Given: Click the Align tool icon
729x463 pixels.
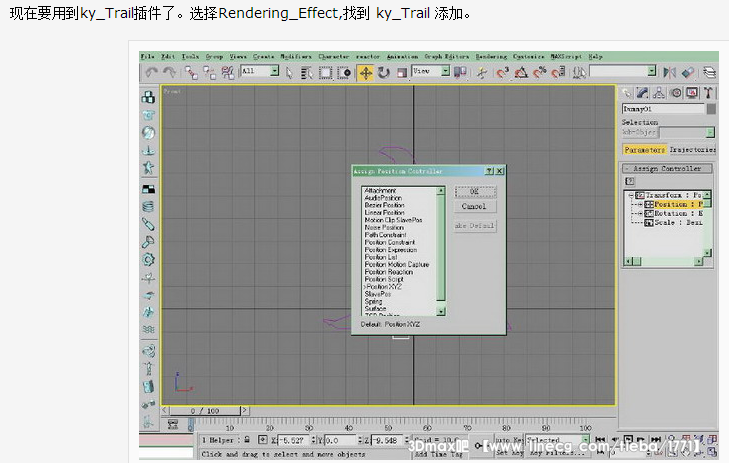Looking at the screenshot, I should tap(688, 73).
